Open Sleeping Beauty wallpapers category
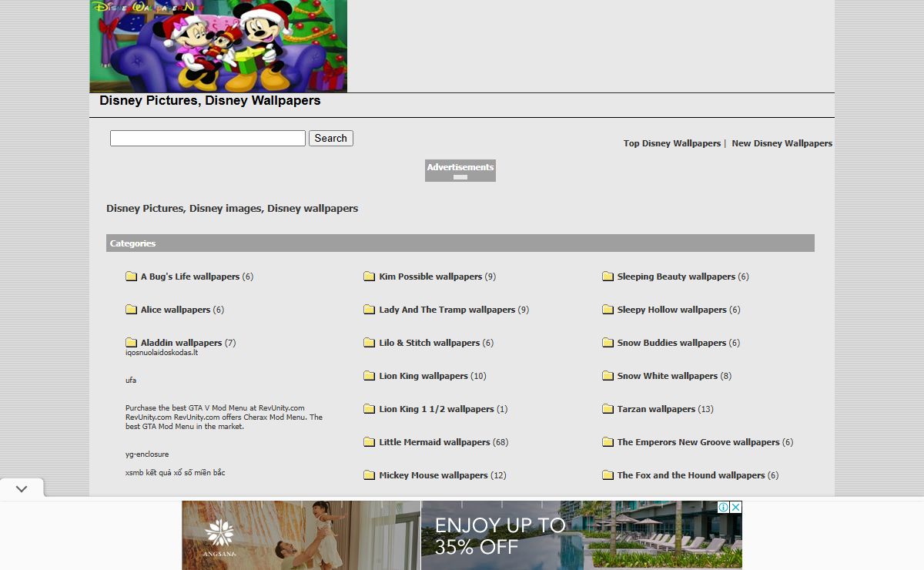 (676, 277)
